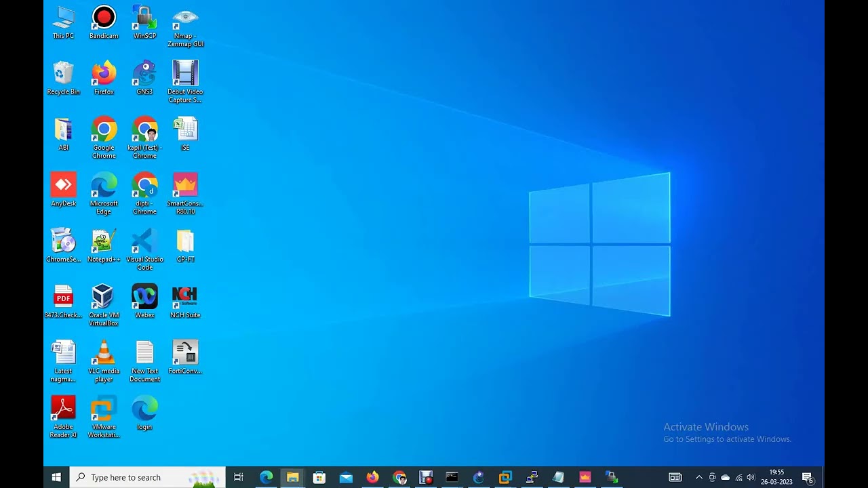Launch Firefox from the taskbar
The width and height of the screenshot is (868, 488).
pos(372,477)
